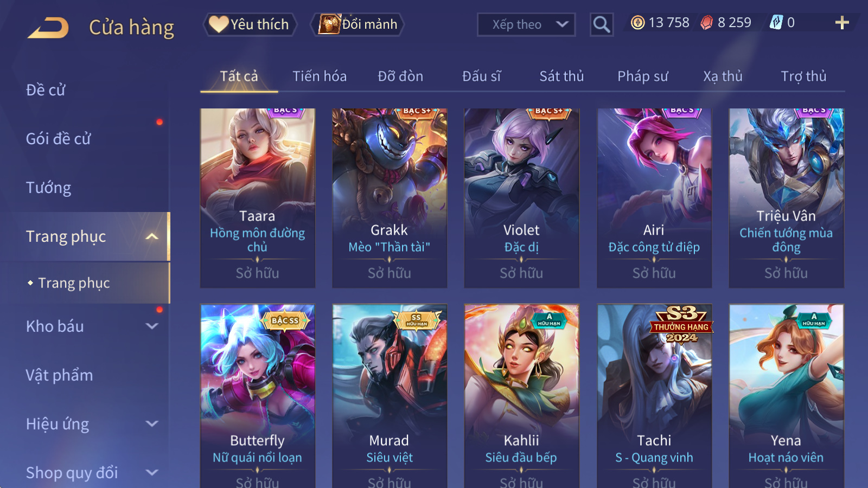Select the Violet Đặc dị skin card
This screenshot has height=488, width=868.
point(521,198)
